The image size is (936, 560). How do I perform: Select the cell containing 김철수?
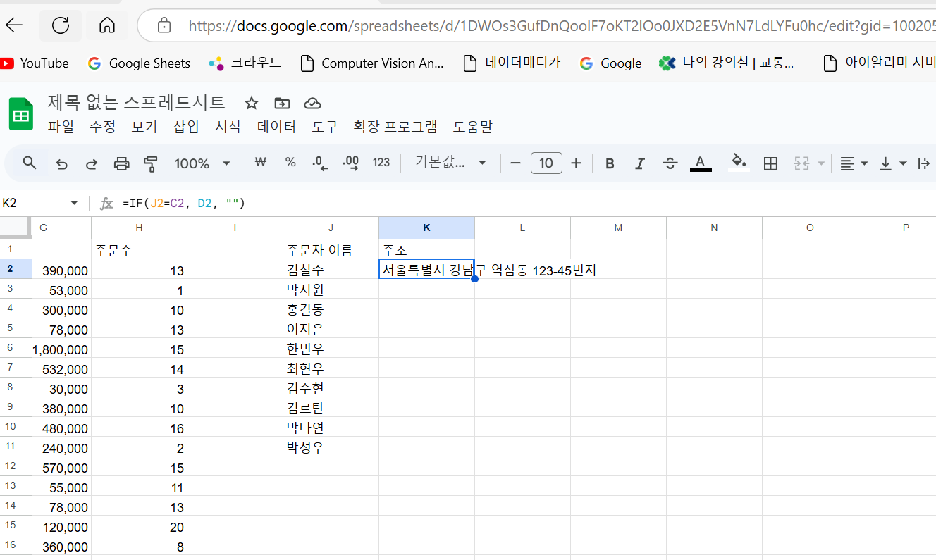click(331, 270)
